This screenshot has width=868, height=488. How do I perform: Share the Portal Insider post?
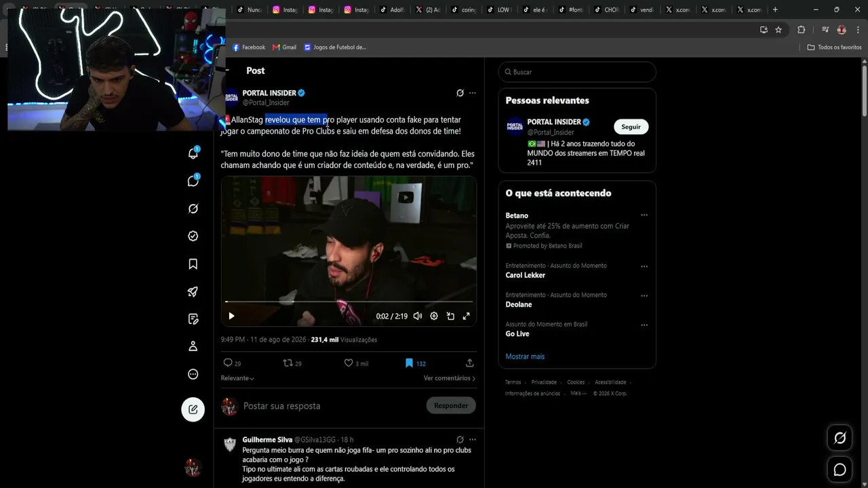(x=469, y=363)
